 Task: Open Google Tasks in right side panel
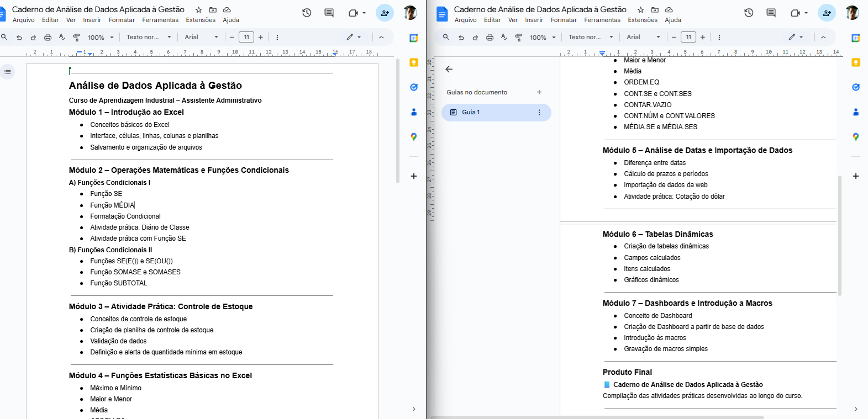(x=855, y=87)
